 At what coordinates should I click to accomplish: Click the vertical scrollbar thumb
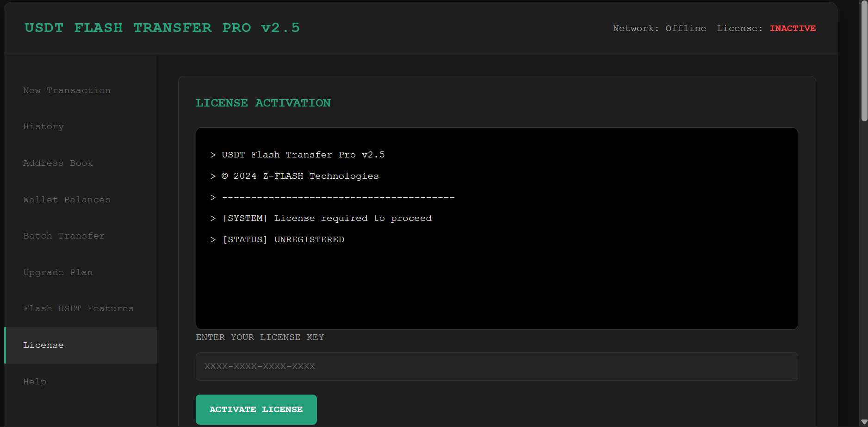[x=864, y=60]
